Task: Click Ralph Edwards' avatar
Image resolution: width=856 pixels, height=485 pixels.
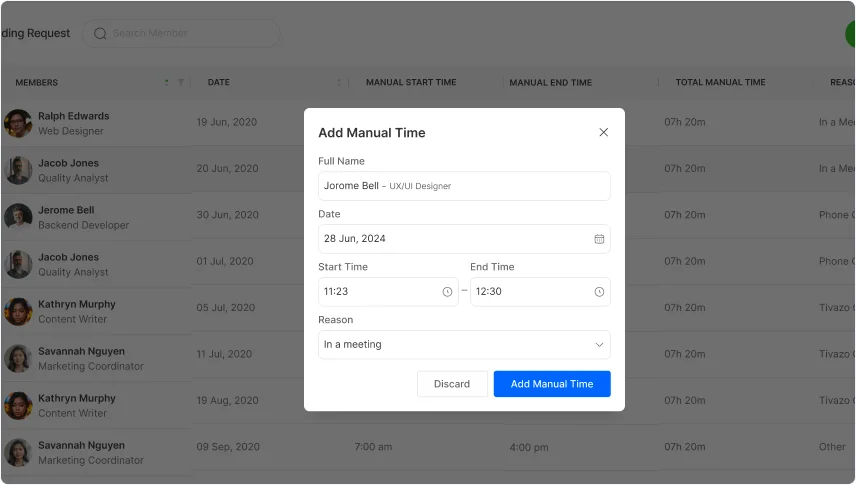Action: pyautogui.click(x=18, y=123)
